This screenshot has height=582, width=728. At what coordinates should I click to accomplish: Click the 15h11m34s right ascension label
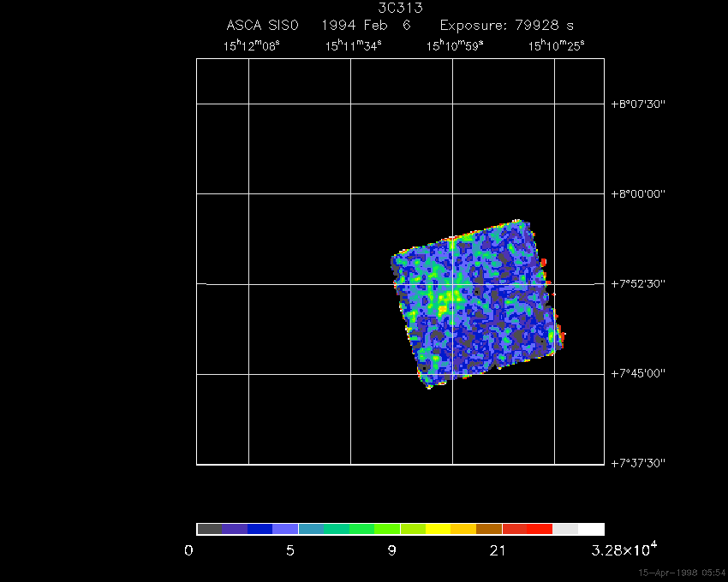[353, 46]
